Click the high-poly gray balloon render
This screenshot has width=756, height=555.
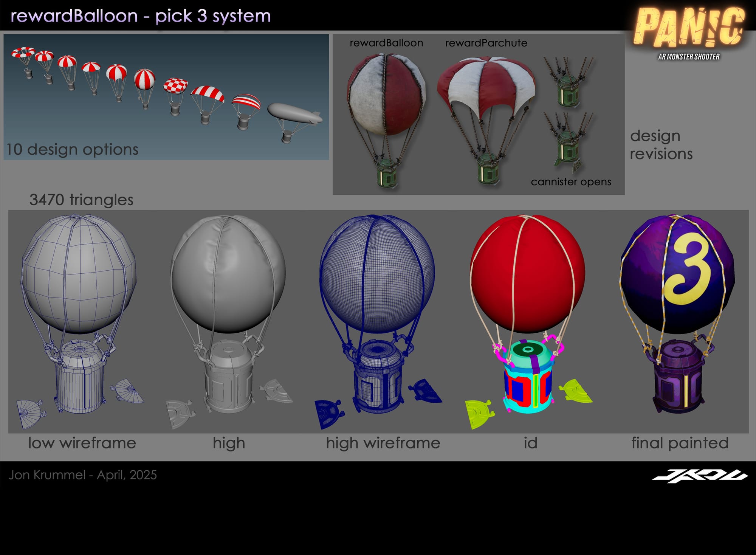228,274
